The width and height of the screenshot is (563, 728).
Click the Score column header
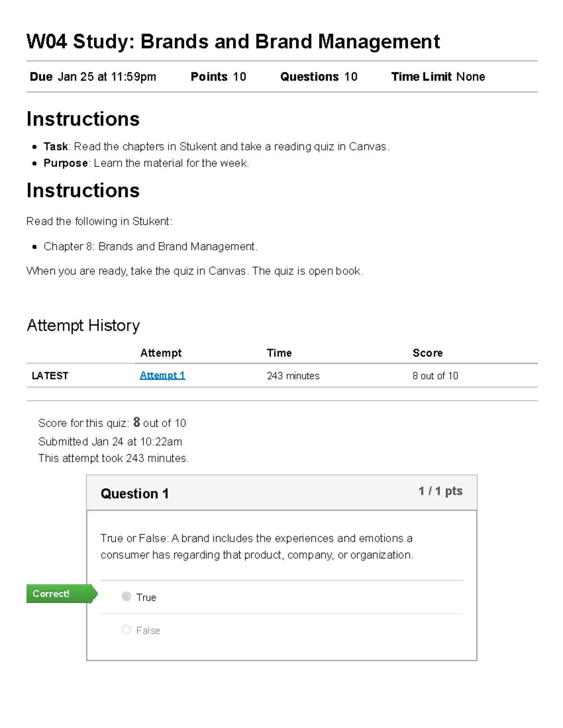427,353
